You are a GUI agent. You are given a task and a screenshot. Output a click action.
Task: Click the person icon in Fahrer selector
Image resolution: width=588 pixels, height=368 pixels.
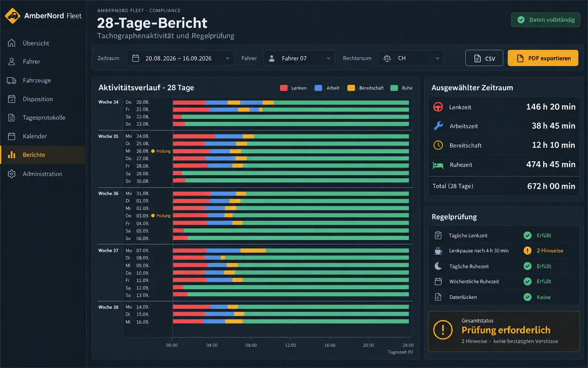pyautogui.click(x=272, y=58)
